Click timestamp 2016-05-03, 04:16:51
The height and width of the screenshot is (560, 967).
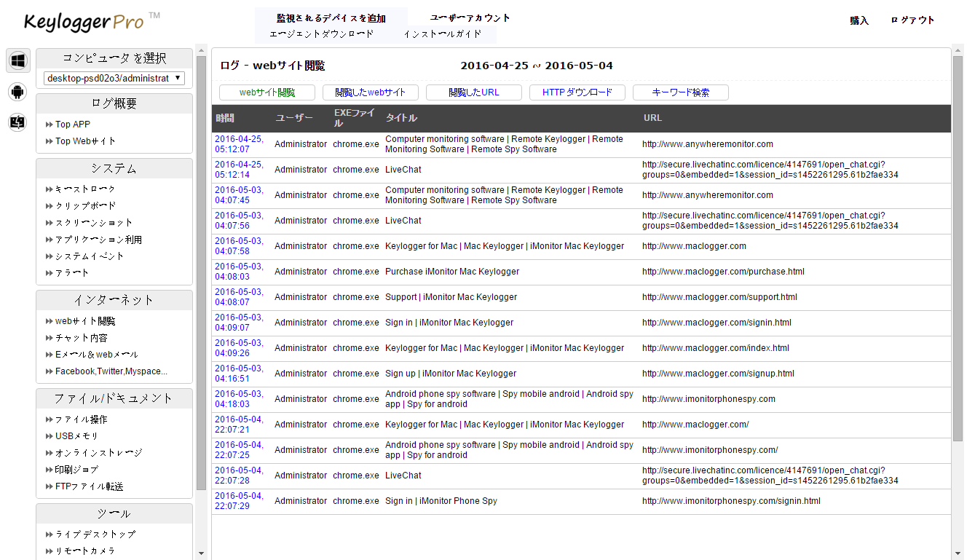point(240,374)
